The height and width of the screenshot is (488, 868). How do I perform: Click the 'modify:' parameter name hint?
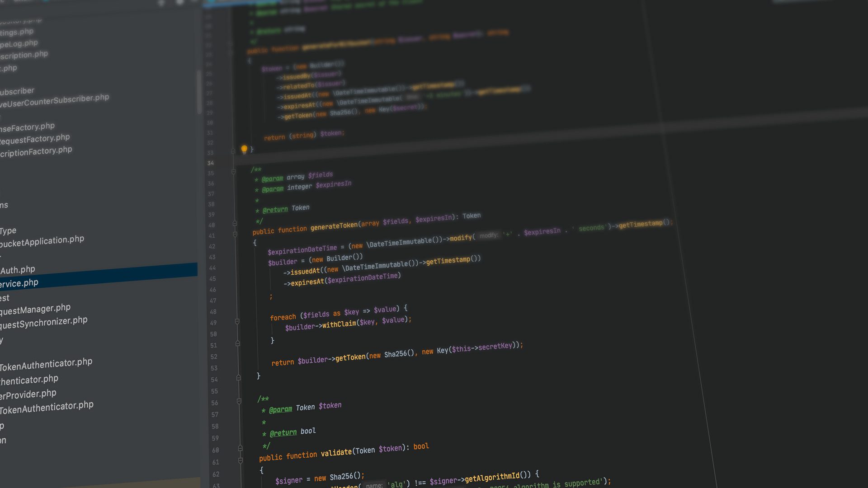pyautogui.click(x=488, y=235)
